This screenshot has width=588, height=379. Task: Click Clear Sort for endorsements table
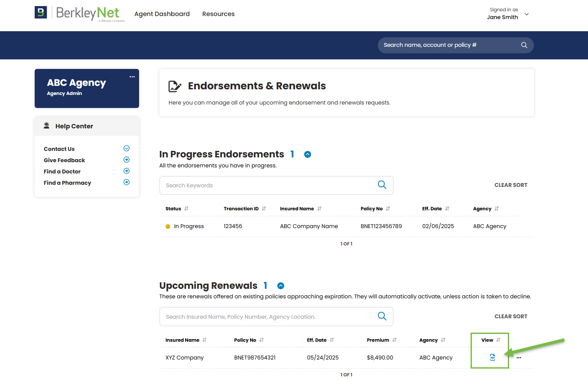click(x=511, y=185)
